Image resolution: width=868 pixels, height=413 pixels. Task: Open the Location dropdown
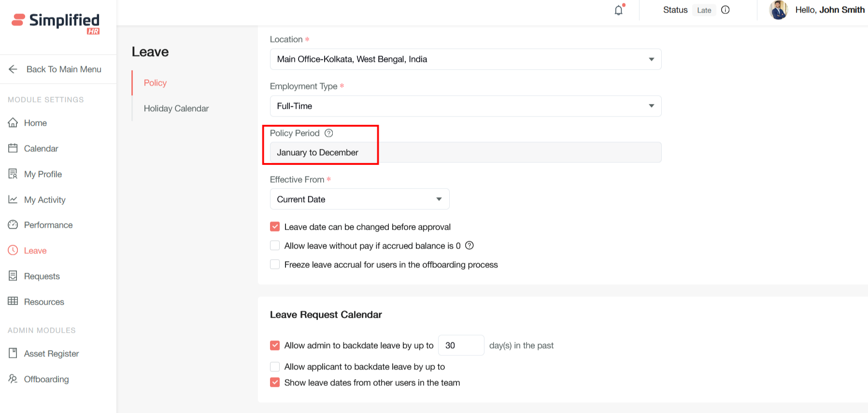pos(465,59)
